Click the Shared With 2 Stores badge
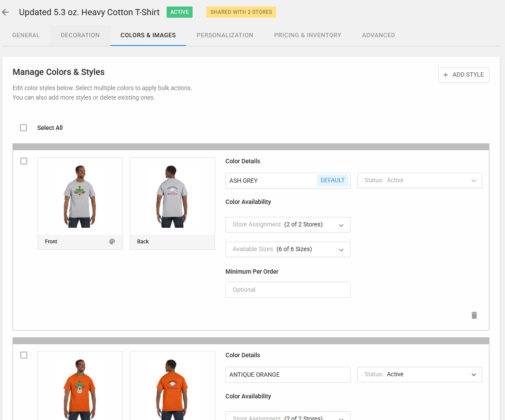The width and height of the screenshot is (505, 420). pyautogui.click(x=241, y=12)
